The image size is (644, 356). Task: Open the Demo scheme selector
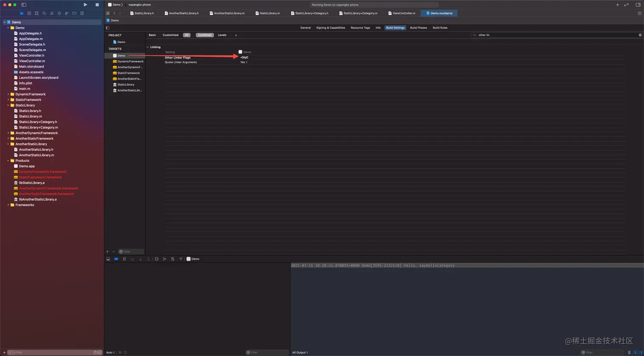pos(115,5)
